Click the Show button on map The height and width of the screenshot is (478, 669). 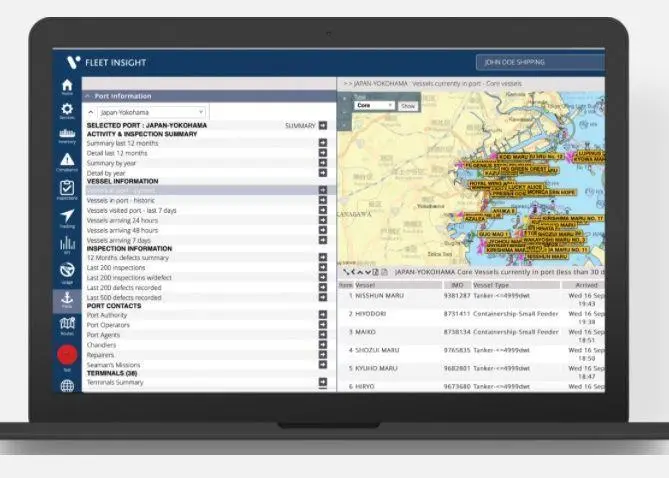(408, 106)
